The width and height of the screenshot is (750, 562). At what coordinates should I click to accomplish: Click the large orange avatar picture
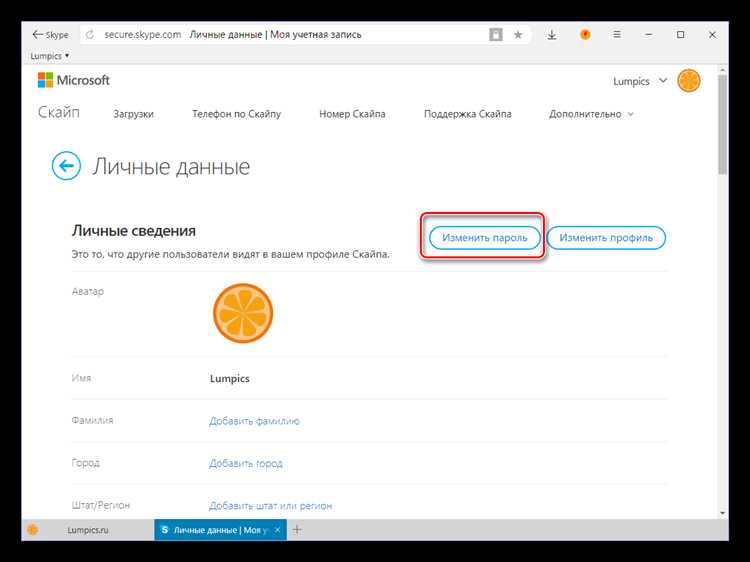[243, 313]
